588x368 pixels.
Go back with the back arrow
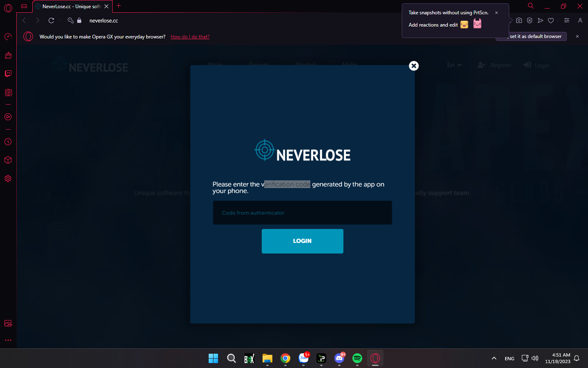point(24,20)
